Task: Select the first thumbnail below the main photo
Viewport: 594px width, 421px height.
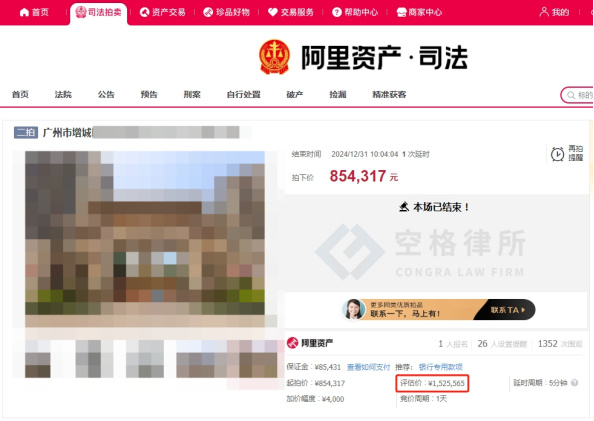Action: [38, 359]
